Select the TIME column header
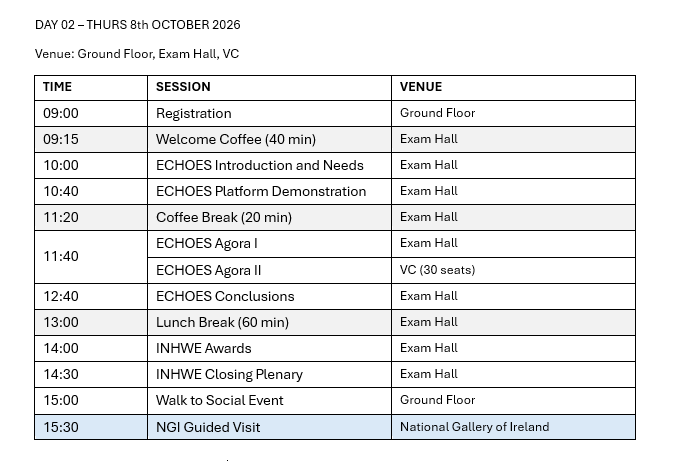673x461 pixels. coord(58,88)
